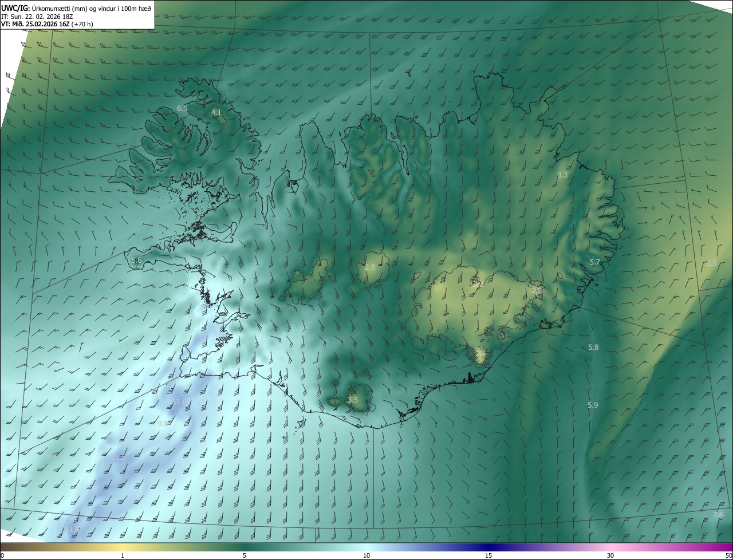
Task: Click the '15' tick on the color scale
Action: (488, 556)
